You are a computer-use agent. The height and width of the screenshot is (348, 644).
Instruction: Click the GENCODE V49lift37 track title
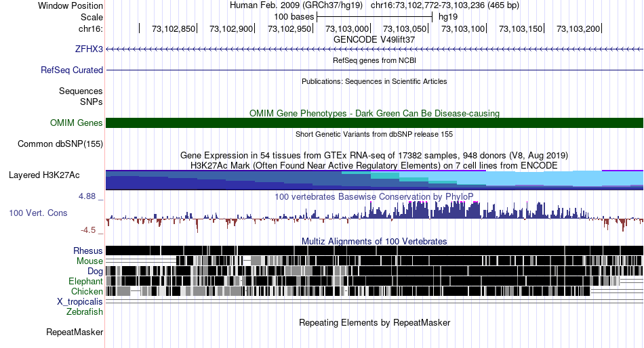coord(374,40)
